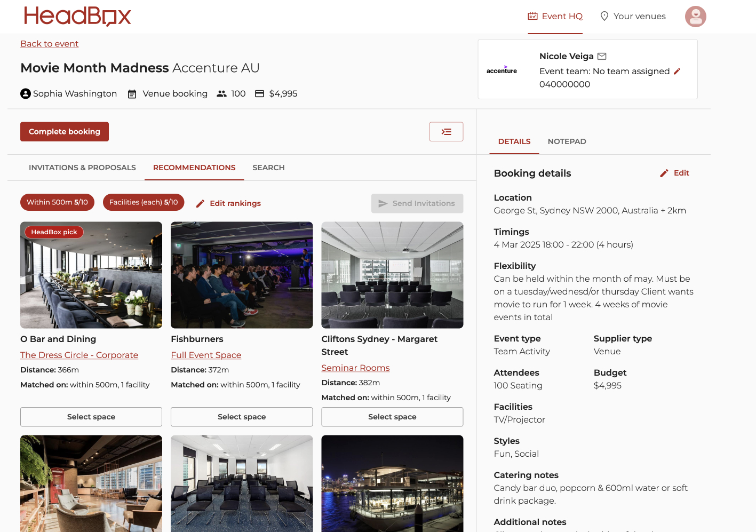Click the HeadBox pick badge

54,232
